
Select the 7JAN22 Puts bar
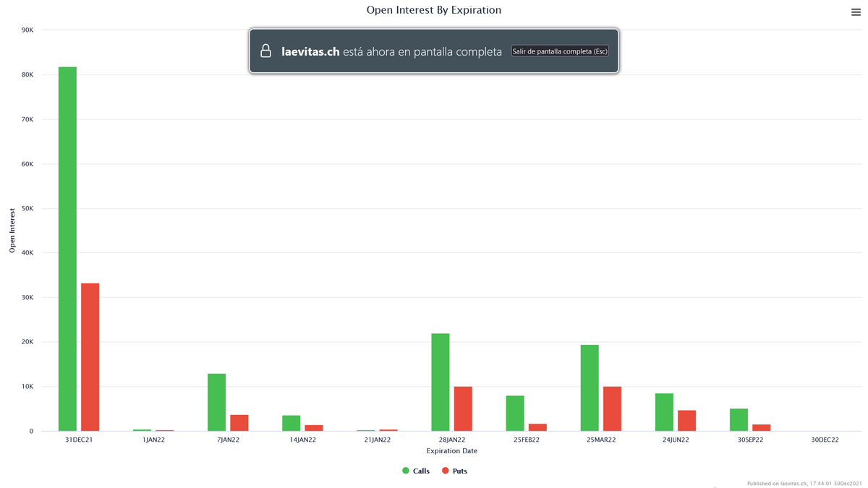tap(239, 423)
